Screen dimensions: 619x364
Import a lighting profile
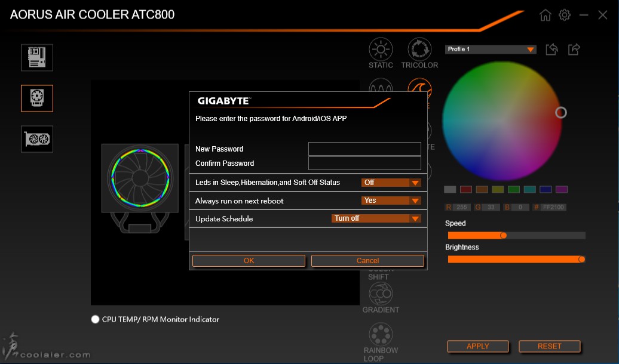point(551,50)
